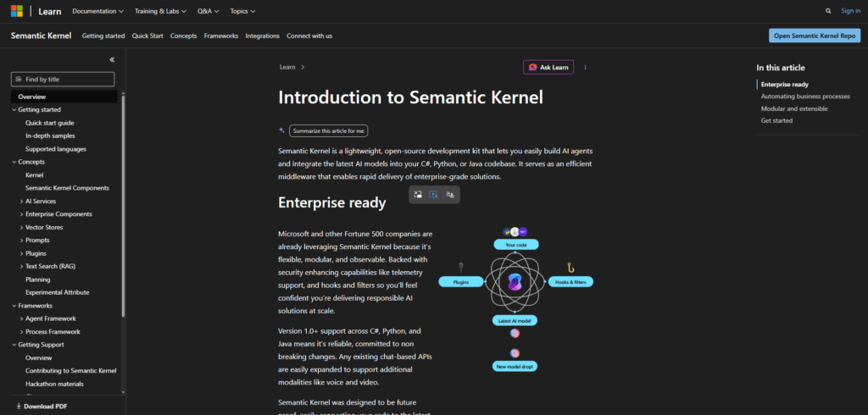Click the blue video play icon in floating toolbar
This screenshot has height=415, width=868.
[x=433, y=195]
